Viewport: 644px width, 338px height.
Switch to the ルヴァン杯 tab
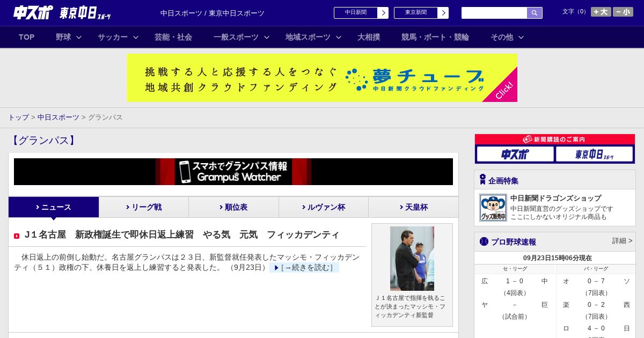324,207
